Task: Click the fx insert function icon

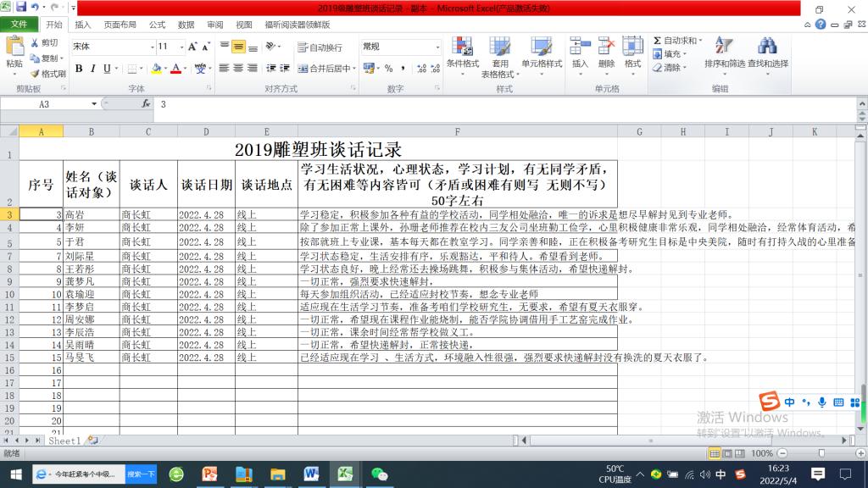Action: click(146, 104)
